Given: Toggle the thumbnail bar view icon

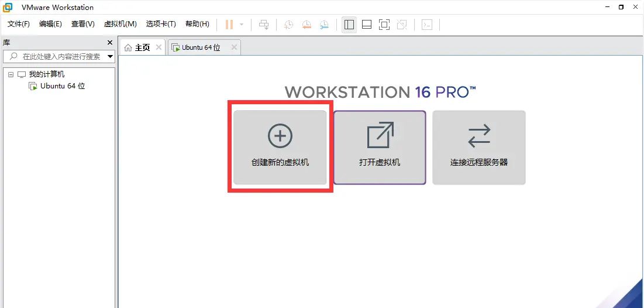Looking at the screenshot, I should pyautogui.click(x=367, y=25).
